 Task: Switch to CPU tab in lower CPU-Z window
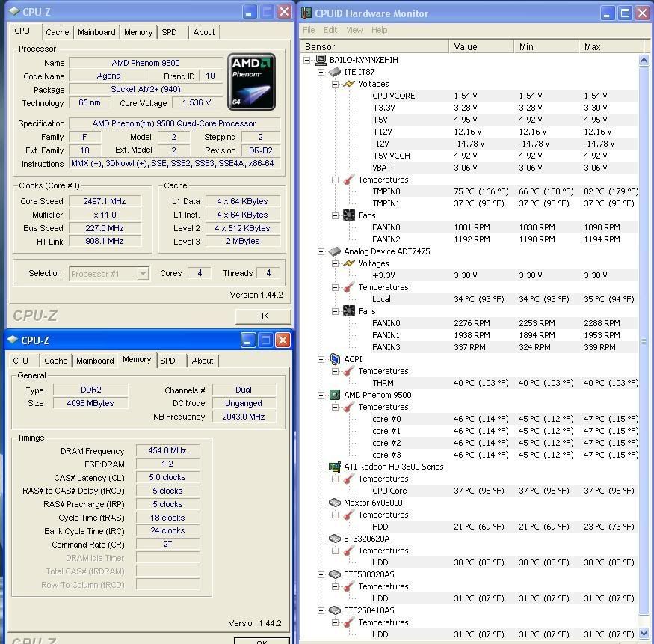tap(21, 361)
